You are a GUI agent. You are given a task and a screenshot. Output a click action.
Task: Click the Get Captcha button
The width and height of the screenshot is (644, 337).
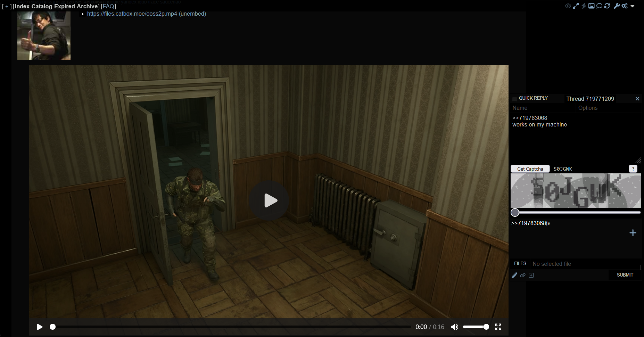[x=530, y=169]
